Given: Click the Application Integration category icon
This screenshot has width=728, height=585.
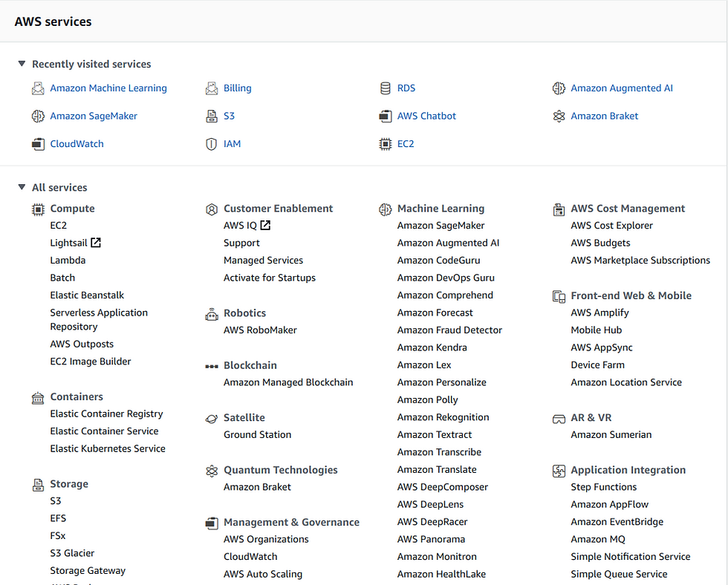Looking at the screenshot, I should (559, 471).
